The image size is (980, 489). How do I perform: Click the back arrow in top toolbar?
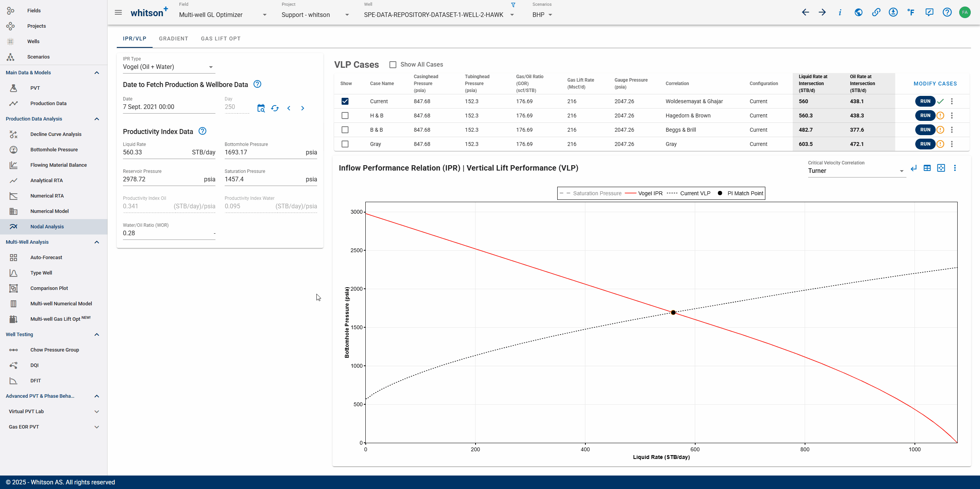tap(805, 12)
